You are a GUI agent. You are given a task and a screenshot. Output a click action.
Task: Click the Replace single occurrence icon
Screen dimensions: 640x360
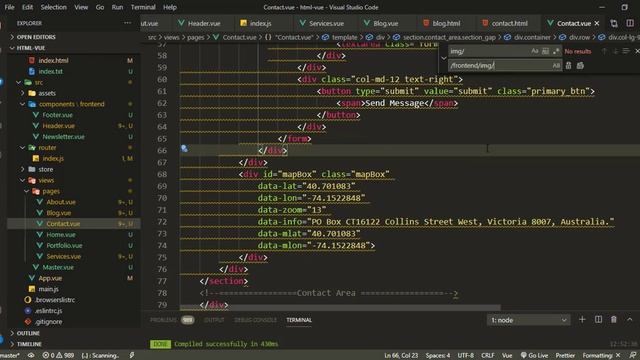(x=569, y=65)
